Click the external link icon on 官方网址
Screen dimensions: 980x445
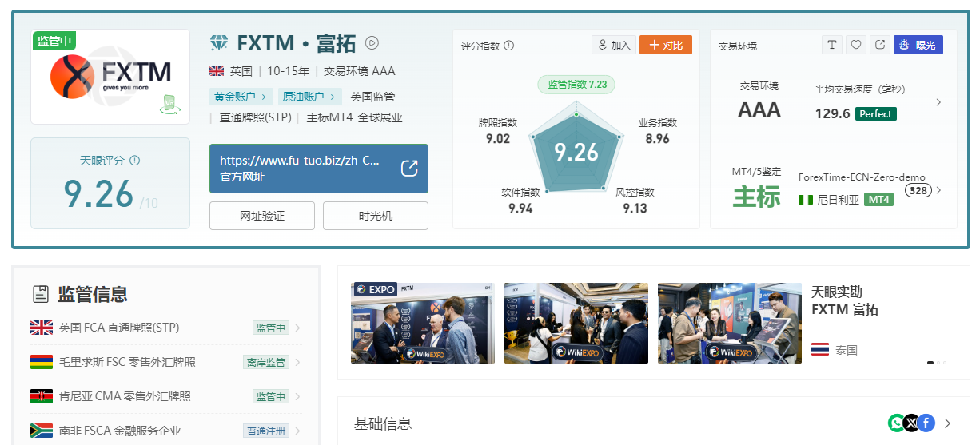click(x=409, y=169)
